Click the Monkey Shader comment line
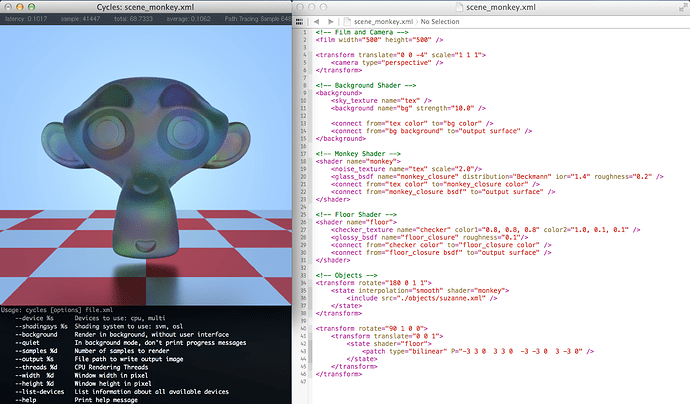The image size is (690, 404). 358,154
